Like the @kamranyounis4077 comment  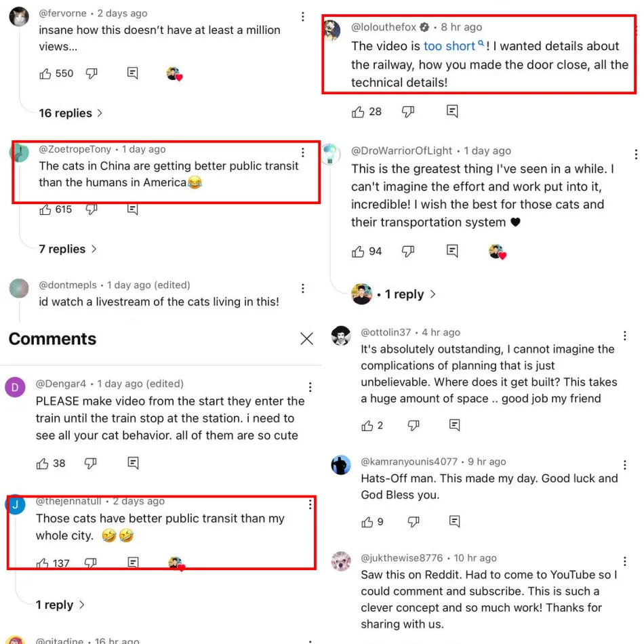pyautogui.click(x=367, y=522)
